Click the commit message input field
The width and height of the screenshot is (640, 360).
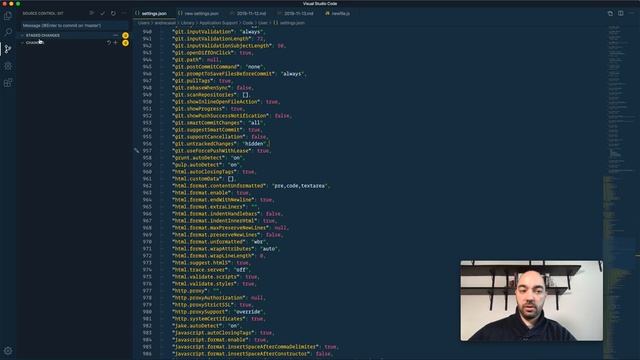coord(74,25)
